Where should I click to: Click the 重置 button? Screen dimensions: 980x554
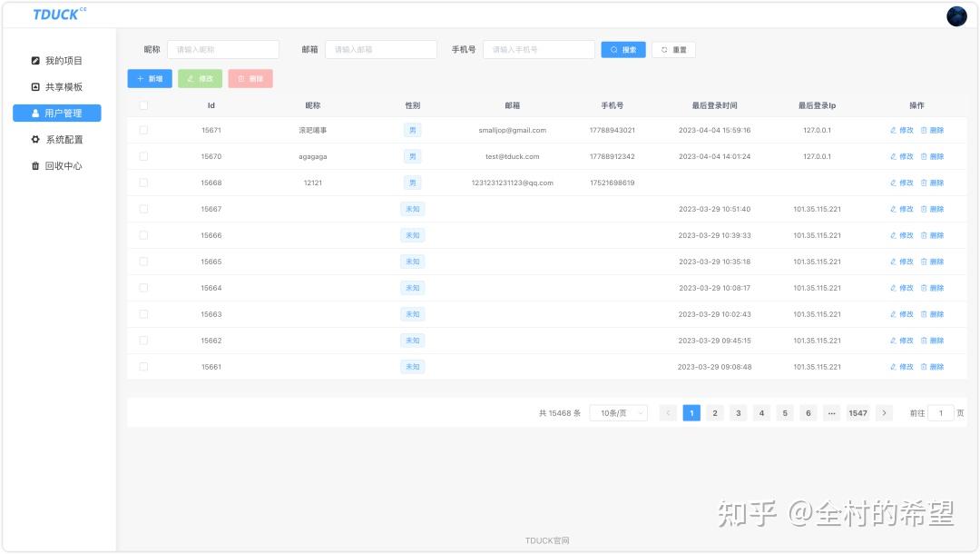point(673,49)
